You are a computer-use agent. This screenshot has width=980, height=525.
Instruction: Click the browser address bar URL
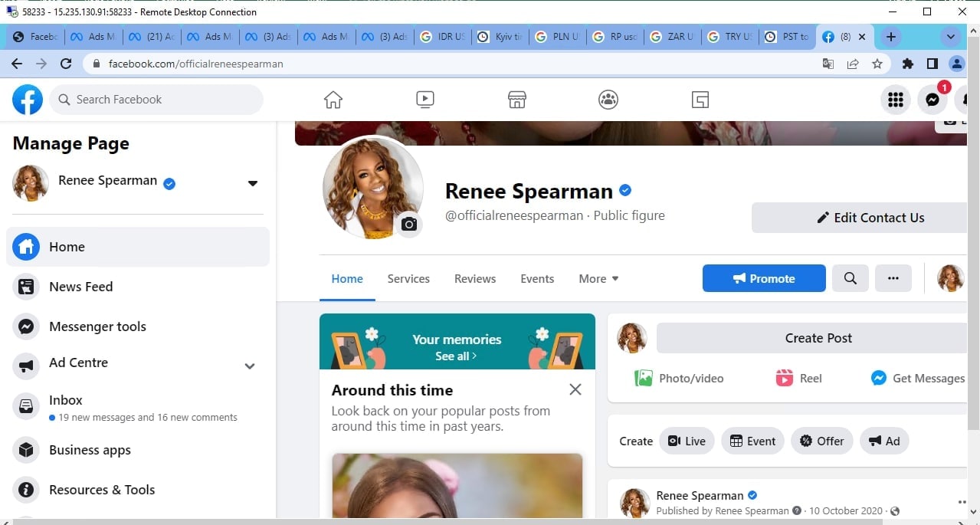pos(196,64)
